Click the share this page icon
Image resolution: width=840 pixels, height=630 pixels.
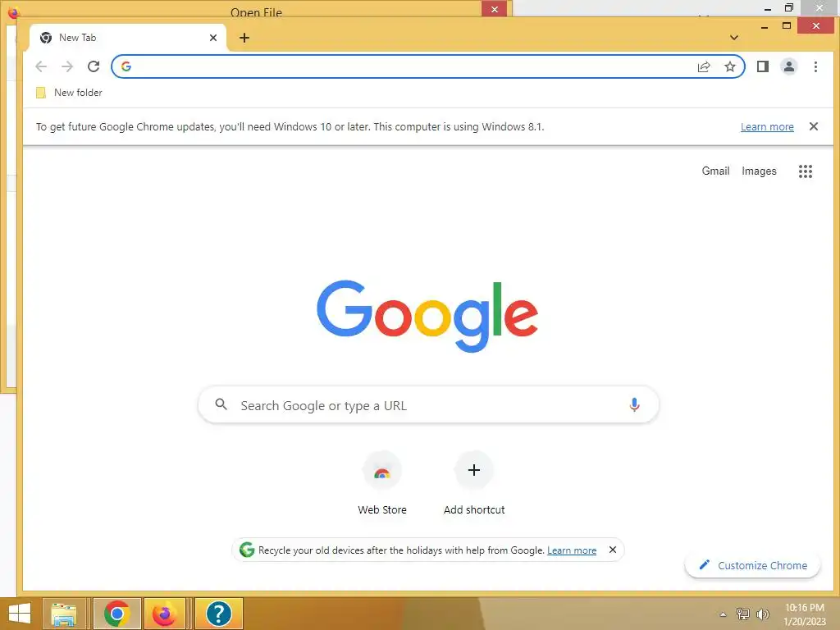pyautogui.click(x=704, y=66)
